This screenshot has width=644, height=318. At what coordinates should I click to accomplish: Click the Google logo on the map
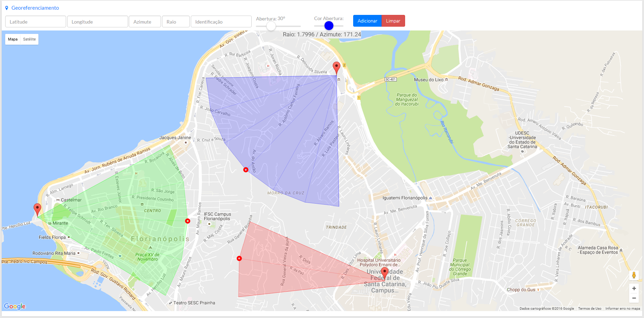tap(15, 306)
